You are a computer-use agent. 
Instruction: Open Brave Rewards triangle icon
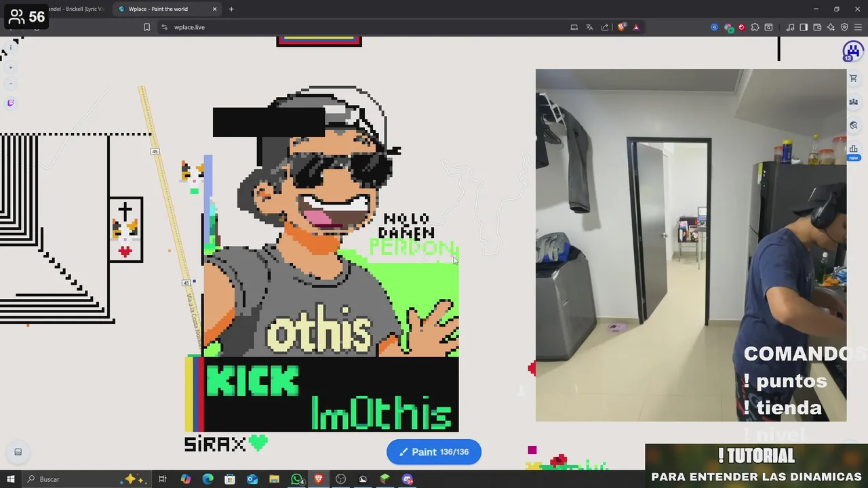[636, 27]
